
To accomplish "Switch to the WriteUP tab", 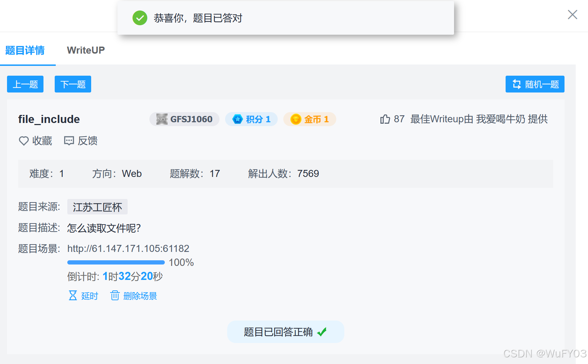I will tap(86, 50).
